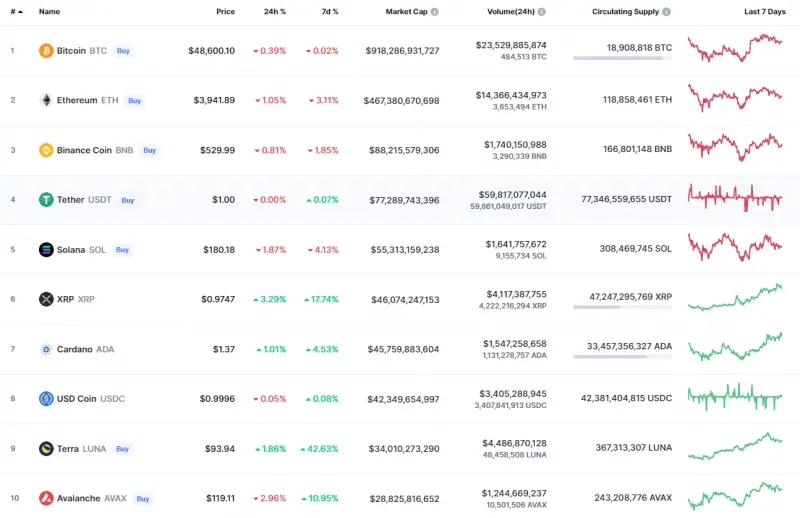Click the Bitcoin coin logo icon
800x518 pixels.
coord(46,50)
